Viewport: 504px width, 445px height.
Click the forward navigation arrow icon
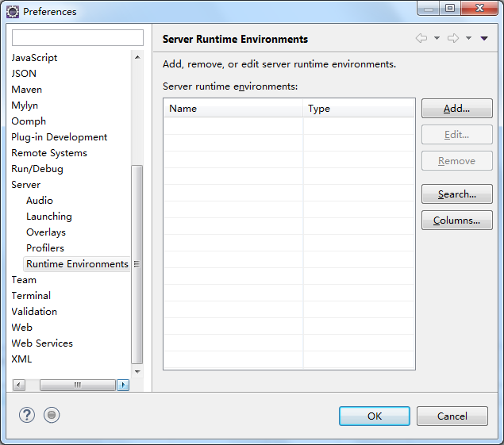pyautogui.click(x=453, y=38)
